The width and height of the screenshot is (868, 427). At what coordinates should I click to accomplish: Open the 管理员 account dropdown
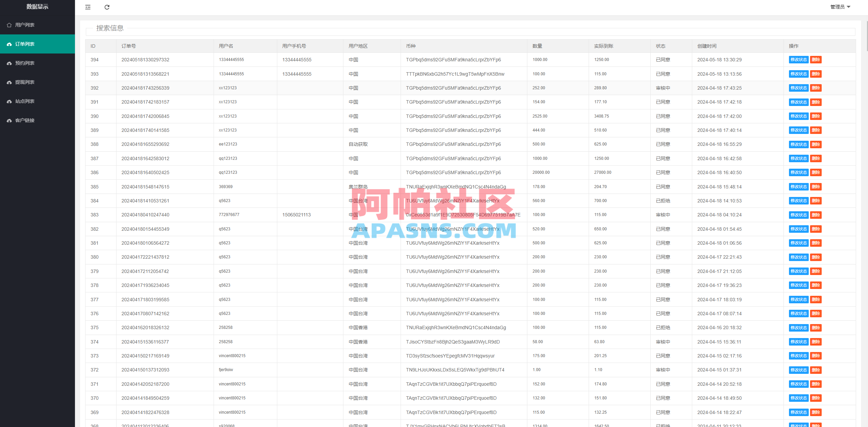click(x=840, y=6)
